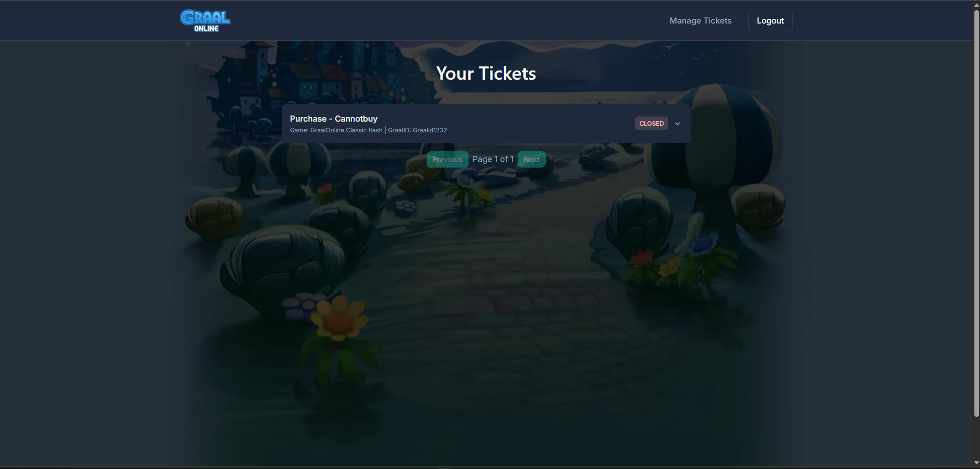Image resolution: width=980 pixels, height=469 pixels.
Task: Select the Purchase - Cannotbuy ticket title
Action: (334, 119)
